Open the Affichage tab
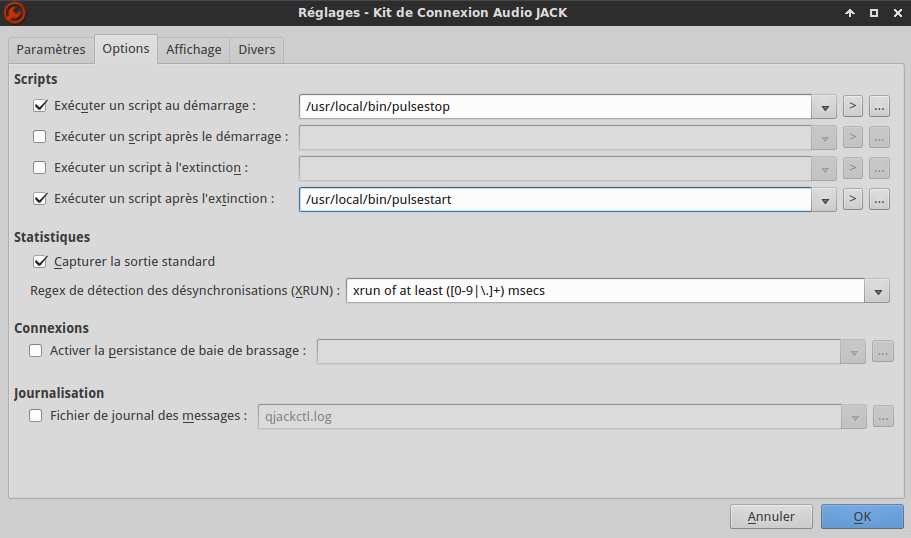Viewport: 911px width, 538px height. coord(194,50)
